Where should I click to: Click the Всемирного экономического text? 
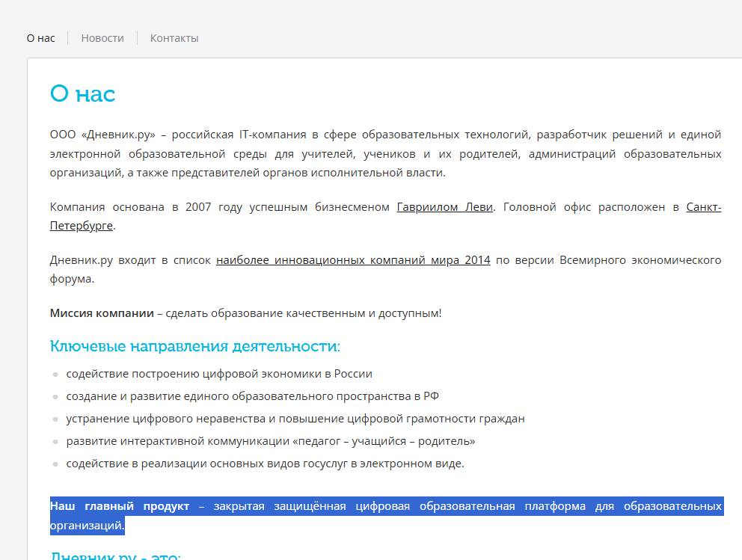coord(640,260)
